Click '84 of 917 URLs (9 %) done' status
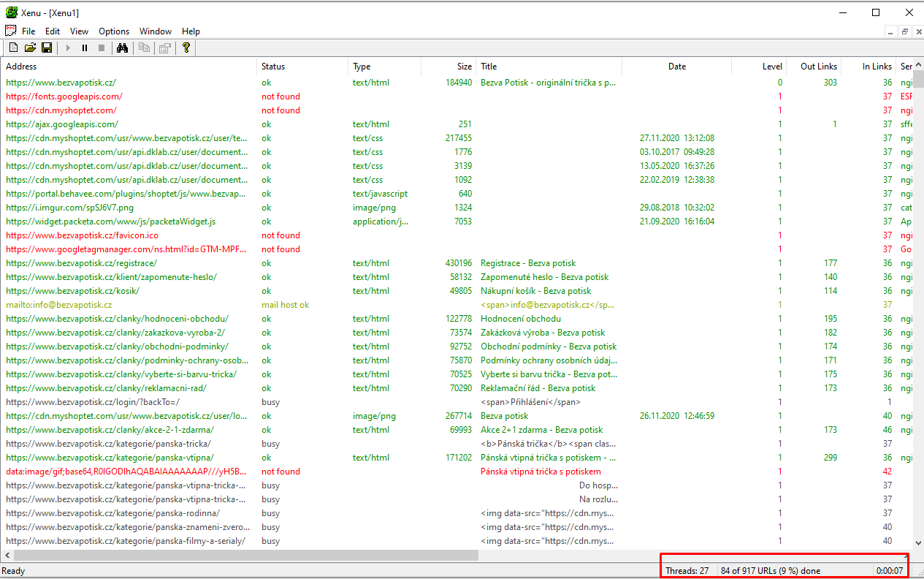Screen dimensions: 924x579 point(771,571)
